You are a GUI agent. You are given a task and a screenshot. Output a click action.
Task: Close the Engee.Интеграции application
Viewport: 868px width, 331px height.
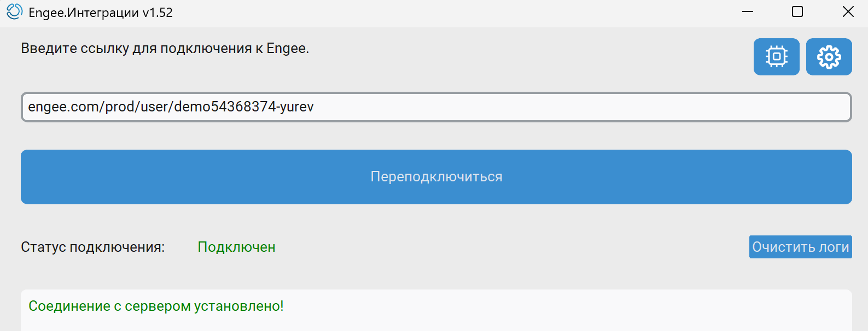tap(848, 12)
